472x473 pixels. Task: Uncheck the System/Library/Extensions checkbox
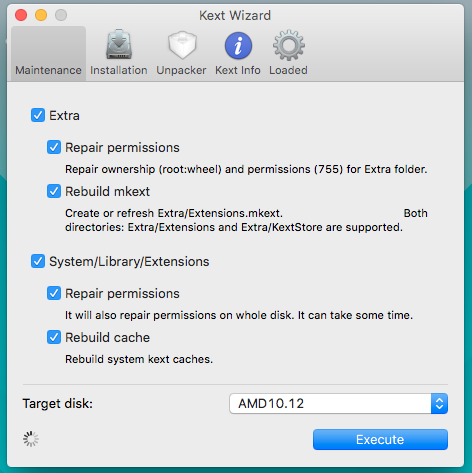click(x=38, y=261)
